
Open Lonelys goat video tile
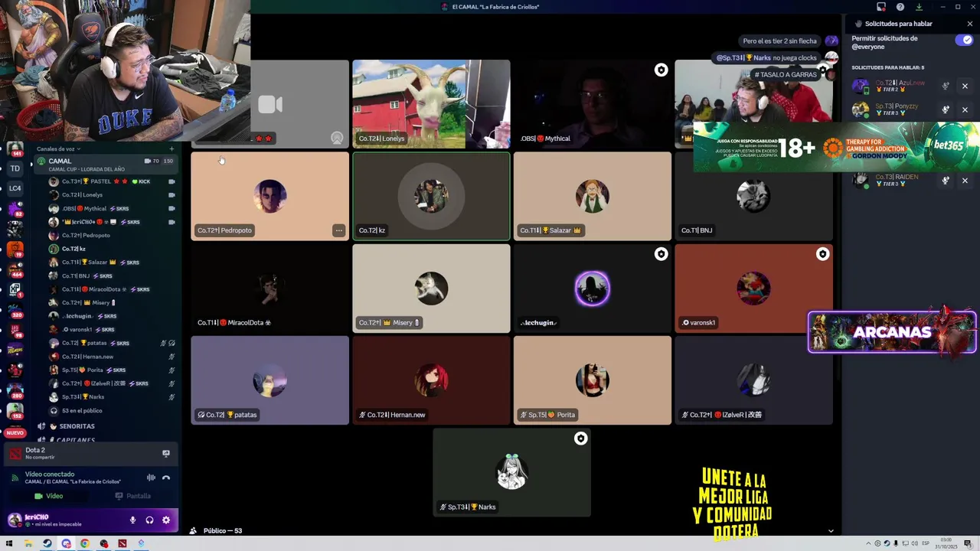click(431, 104)
